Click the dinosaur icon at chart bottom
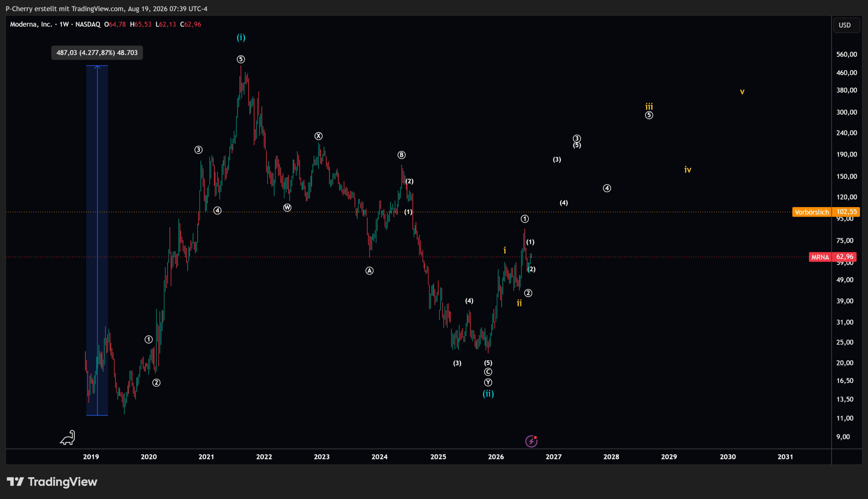Viewport: 868px width, 499px height. (67, 438)
